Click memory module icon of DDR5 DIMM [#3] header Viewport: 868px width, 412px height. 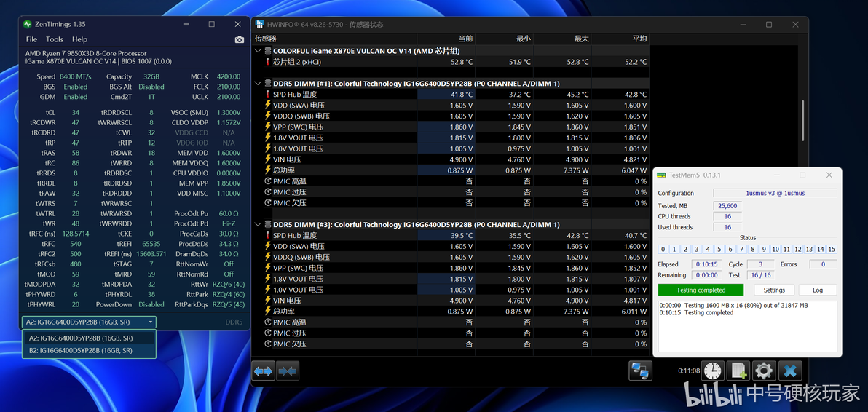tap(268, 224)
